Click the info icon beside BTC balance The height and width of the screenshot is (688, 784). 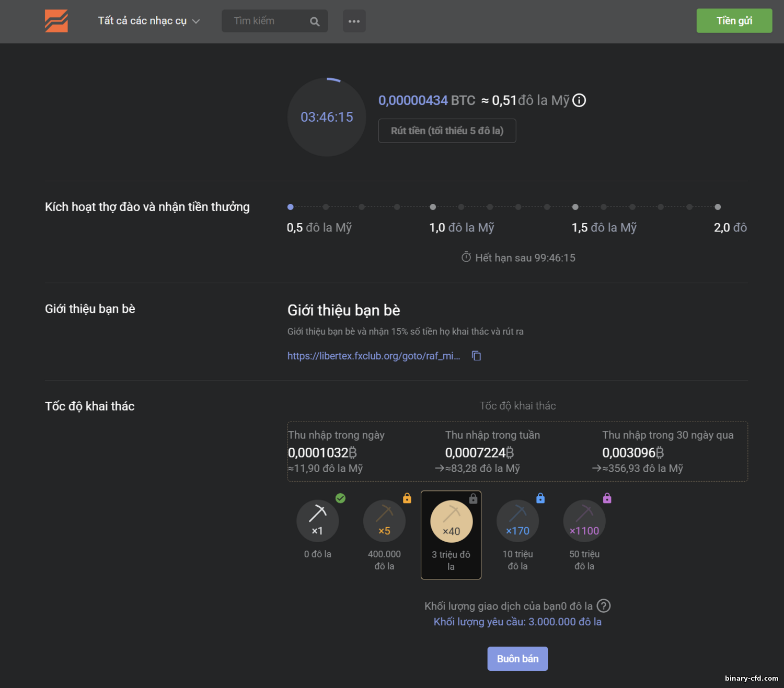tap(579, 100)
